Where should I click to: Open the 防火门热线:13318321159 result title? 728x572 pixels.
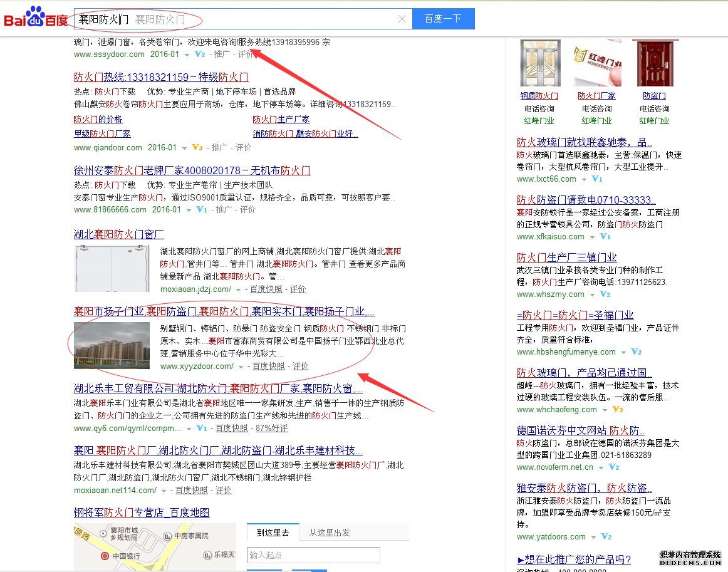[x=161, y=77]
